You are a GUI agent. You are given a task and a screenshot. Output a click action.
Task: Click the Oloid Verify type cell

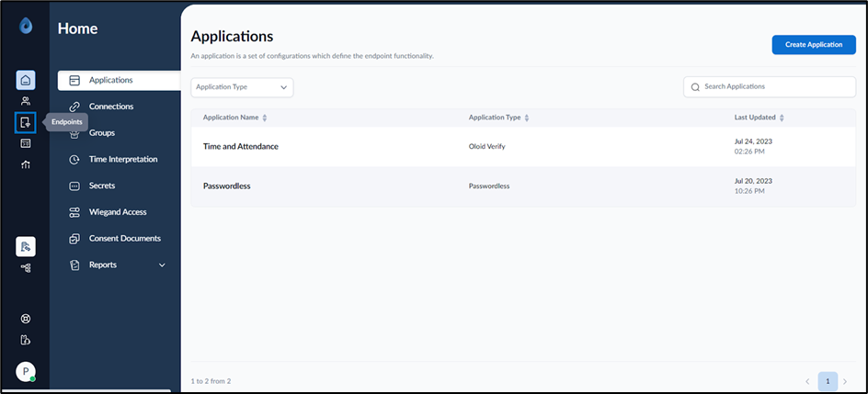[487, 146]
